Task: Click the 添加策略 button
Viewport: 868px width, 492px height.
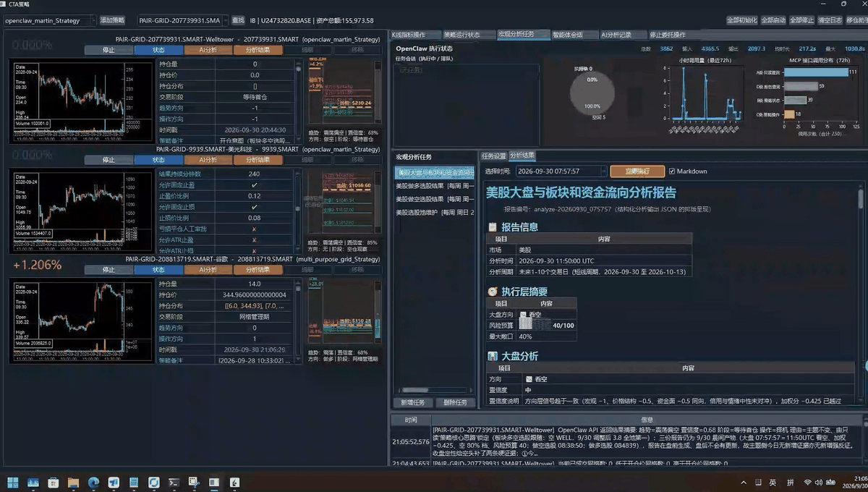Action: 112,20
